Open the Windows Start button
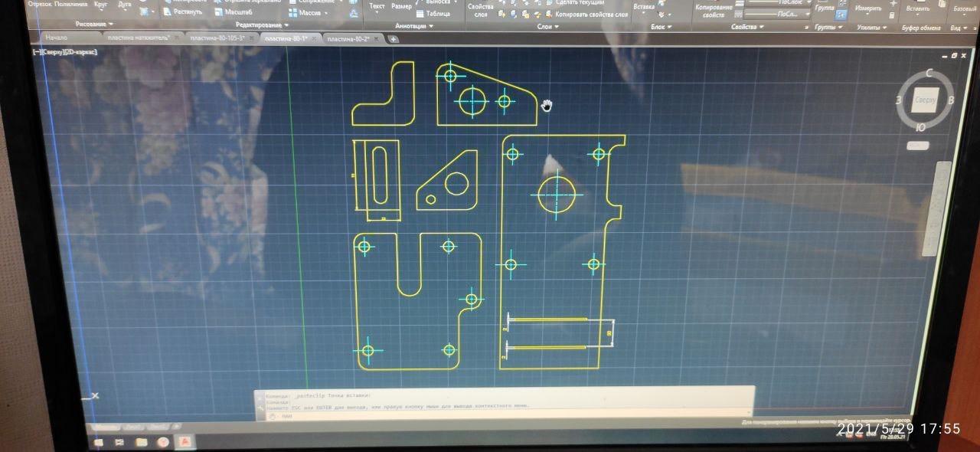Viewport: 980px width, 452px height. [99, 442]
